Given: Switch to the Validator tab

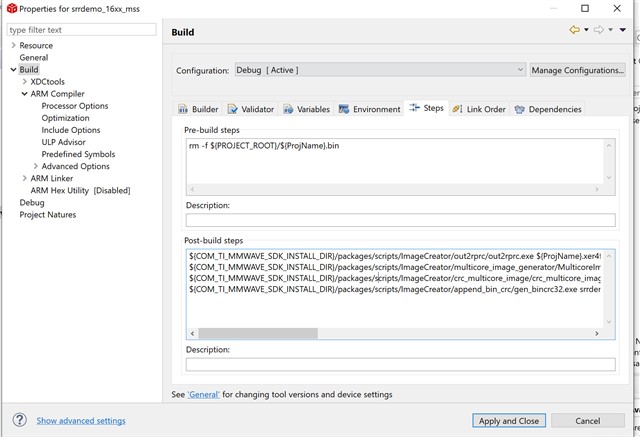Looking at the screenshot, I should 250,109.
